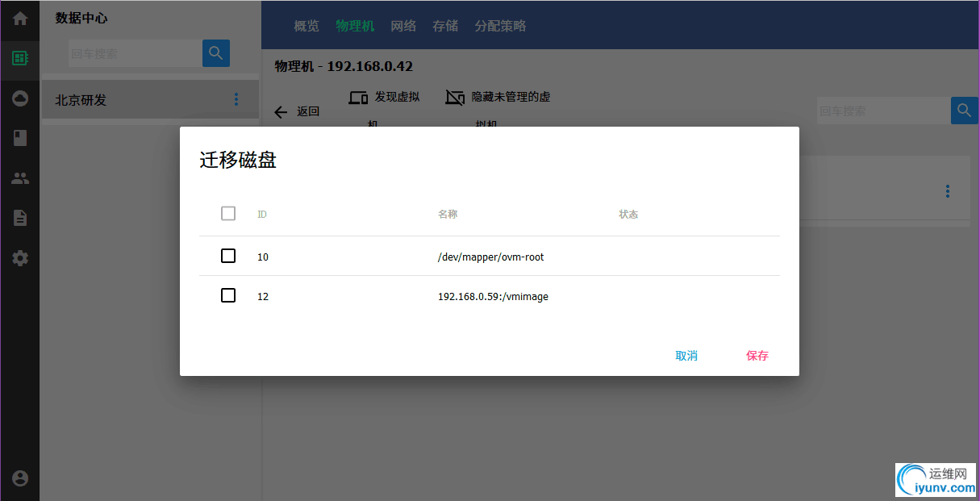Open the 北京研发 three-dot menu
Screen dimensions: 980x501
pyautogui.click(x=236, y=99)
